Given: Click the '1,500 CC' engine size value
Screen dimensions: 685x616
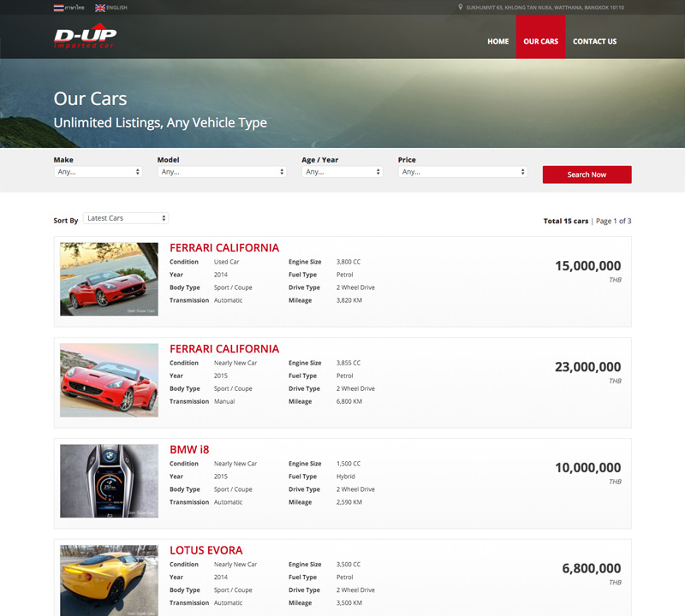Looking at the screenshot, I should [x=348, y=464].
